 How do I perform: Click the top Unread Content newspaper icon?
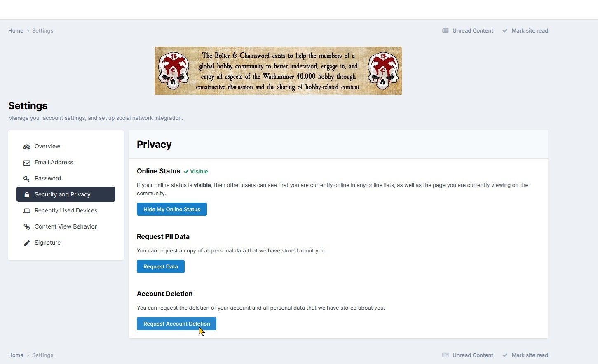(x=446, y=31)
